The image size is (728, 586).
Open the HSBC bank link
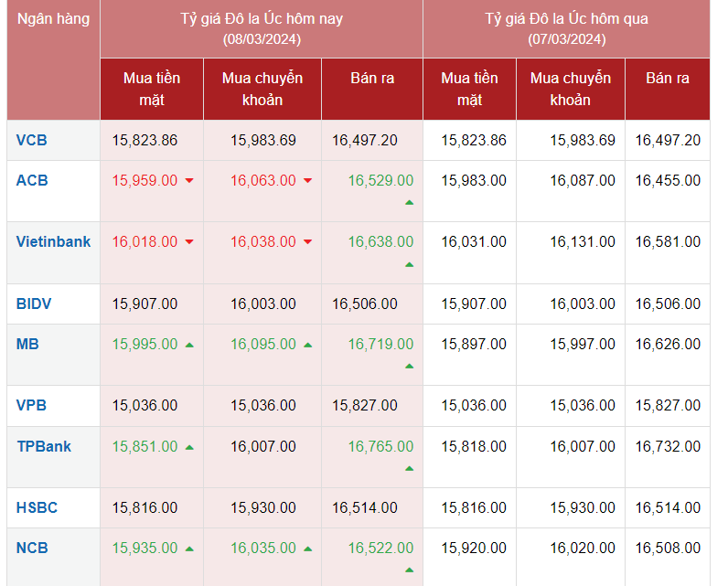[37, 507]
